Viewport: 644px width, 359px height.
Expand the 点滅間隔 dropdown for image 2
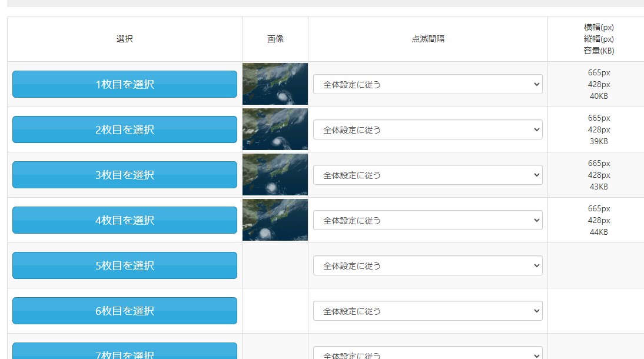click(x=427, y=129)
